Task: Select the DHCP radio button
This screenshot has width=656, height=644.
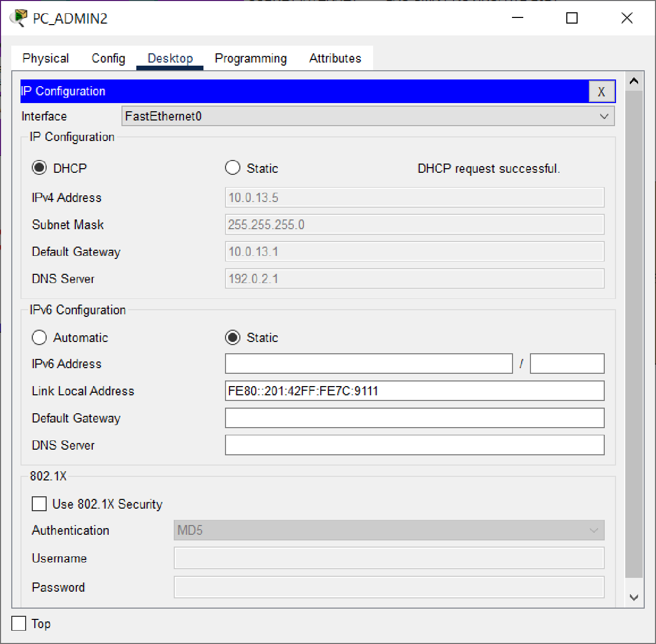Action: [39, 168]
